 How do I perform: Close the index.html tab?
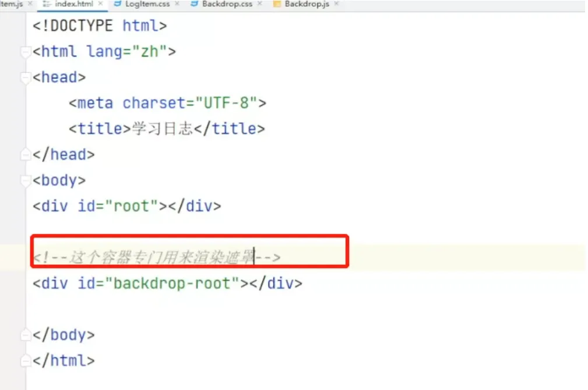[x=100, y=3]
